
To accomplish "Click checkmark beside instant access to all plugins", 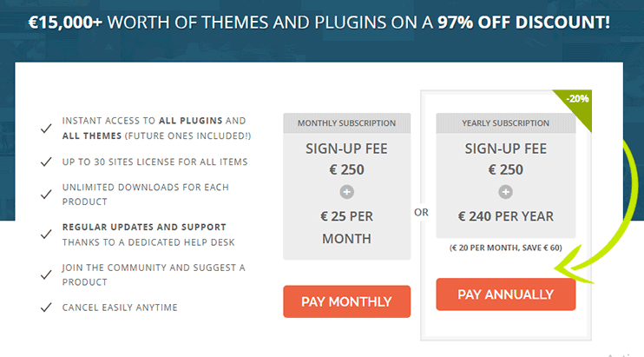I will pyautogui.click(x=46, y=129).
